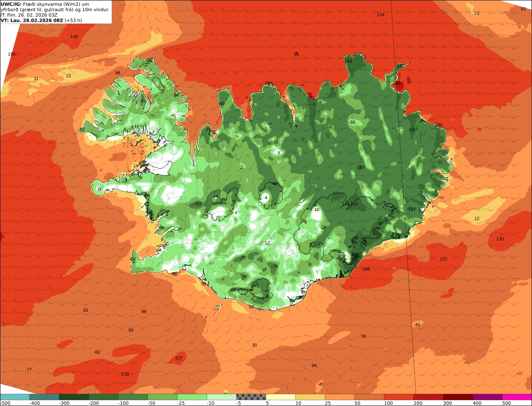Viewport: 532px width, 406px height.
Task: Click the yellow 10 to 25 legend swatch
Action: pos(310,397)
